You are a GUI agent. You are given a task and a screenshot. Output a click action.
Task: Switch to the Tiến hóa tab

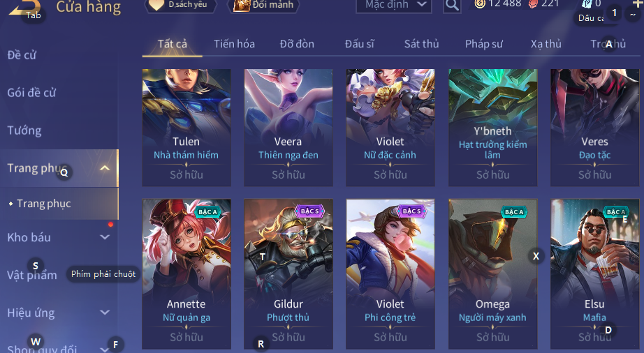(234, 44)
